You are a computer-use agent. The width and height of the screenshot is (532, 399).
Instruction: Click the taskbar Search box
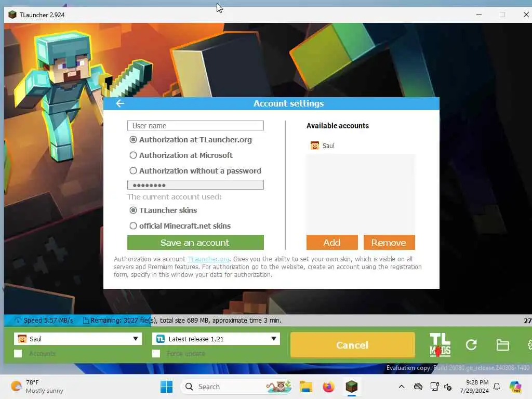coord(237,387)
